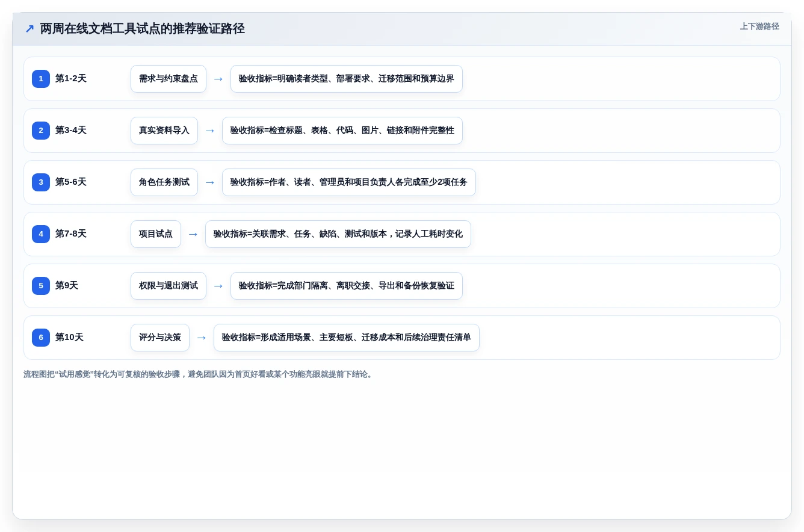804x532 pixels.
Task: Click the arrow icon beside the title
Action: pyautogui.click(x=29, y=29)
